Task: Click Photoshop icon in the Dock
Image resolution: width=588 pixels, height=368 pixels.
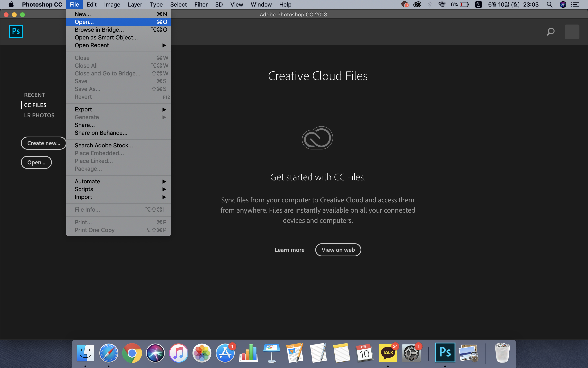Action: coord(445,352)
